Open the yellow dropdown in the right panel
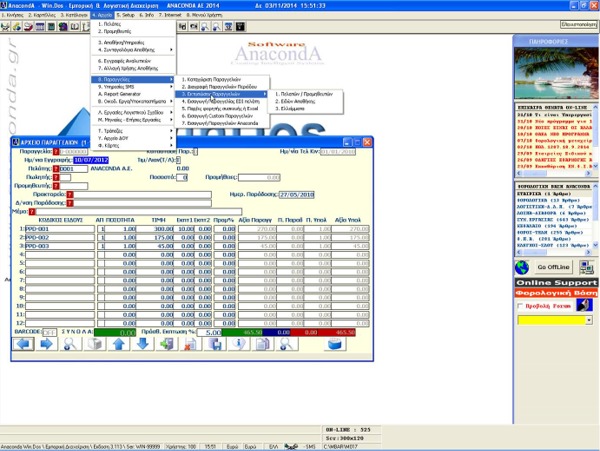The image size is (600, 451). click(x=589, y=320)
